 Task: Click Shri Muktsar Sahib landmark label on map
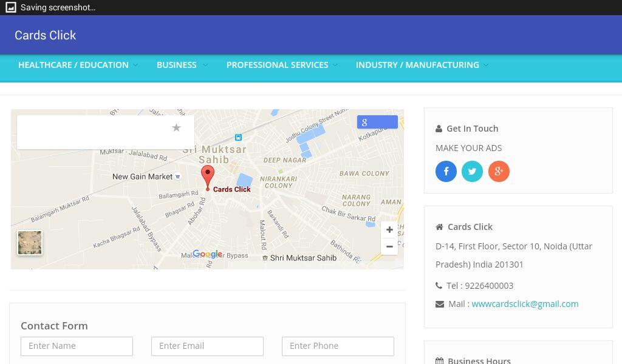click(x=303, y=258)
